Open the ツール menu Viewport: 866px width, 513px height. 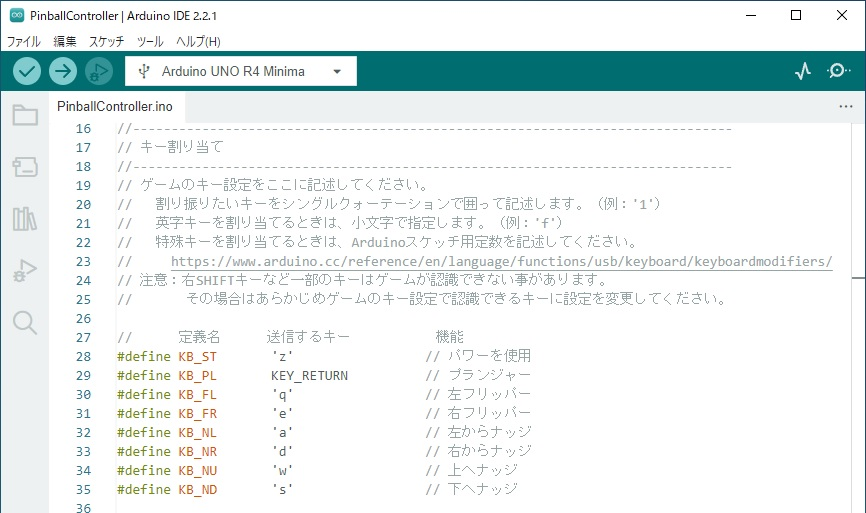pos(150,42)
